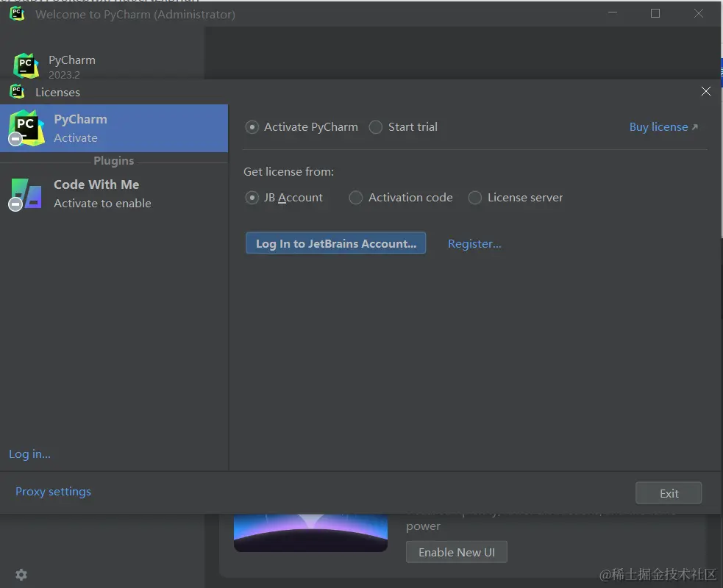Image resolution: width=723 pixels, height=588 pixels.
Task: Click the 'Get license from:' label
Action: 288,171
